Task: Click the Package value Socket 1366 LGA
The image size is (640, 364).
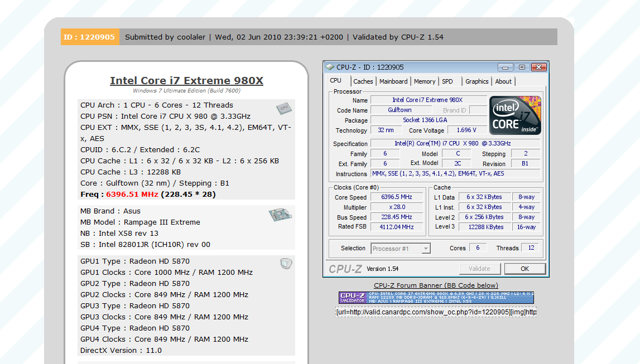Action: point(429,120)
